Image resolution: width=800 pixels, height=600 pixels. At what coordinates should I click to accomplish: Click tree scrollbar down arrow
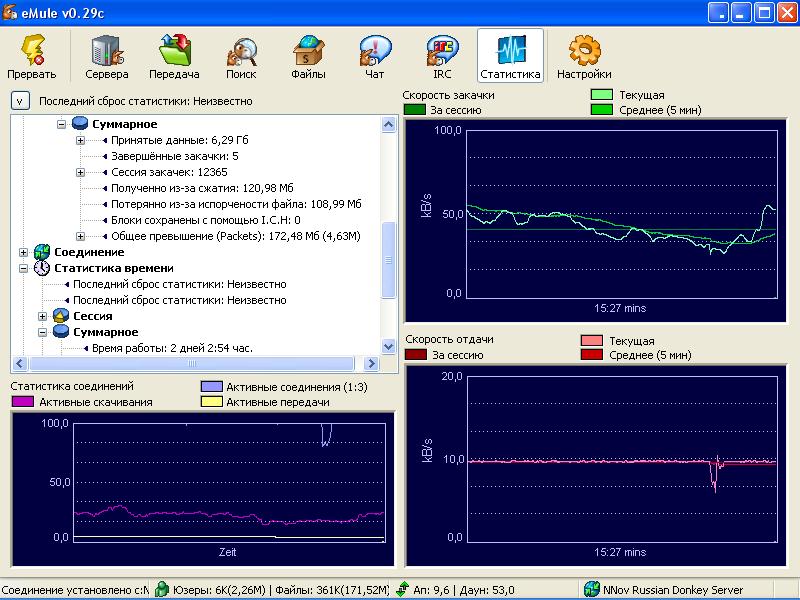388,347
